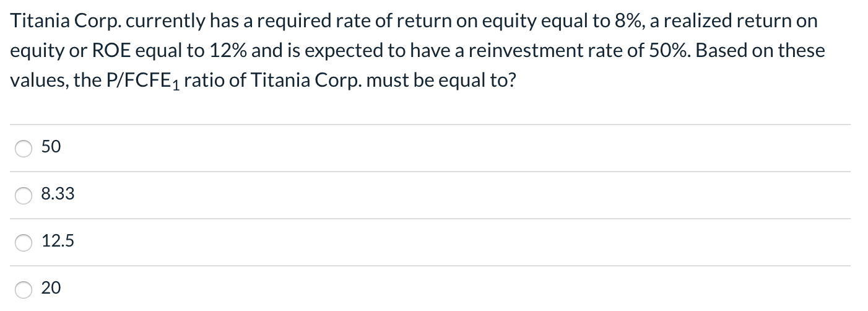Pick the radio button next to 20
The height and width of the screenshot is (311, 868).
(24, 289)
